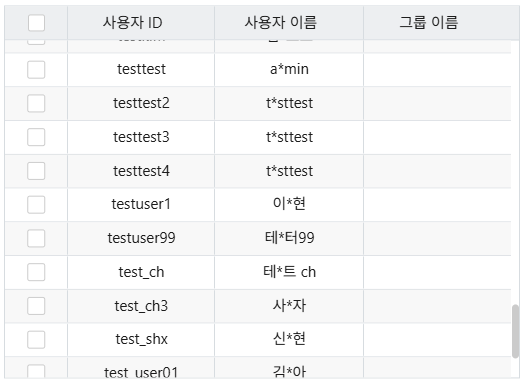Click the 사용자 ID column header
Viewport: 524px width, 383px height.
click(x=141, y=23)
